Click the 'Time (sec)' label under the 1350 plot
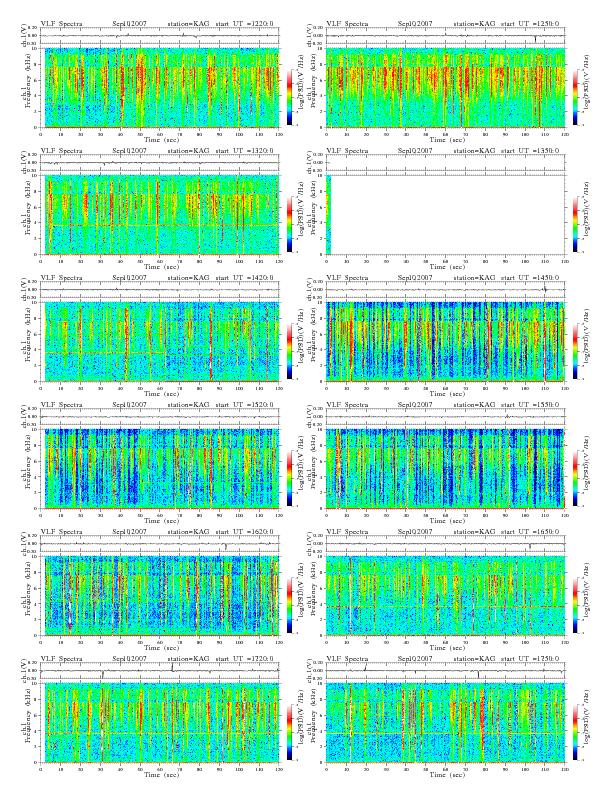 pyautogui.click(x=447, y=267)
